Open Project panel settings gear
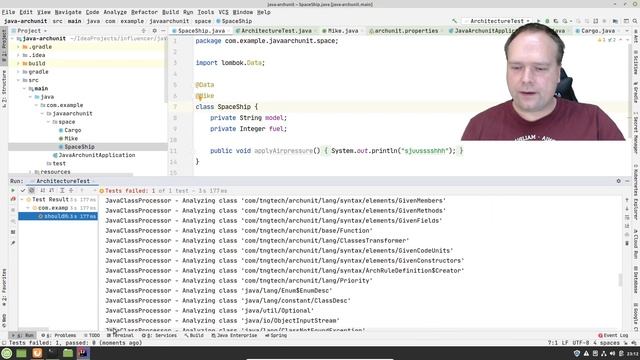The height and width of the screenshot is (360, 640). pos(154,31)
